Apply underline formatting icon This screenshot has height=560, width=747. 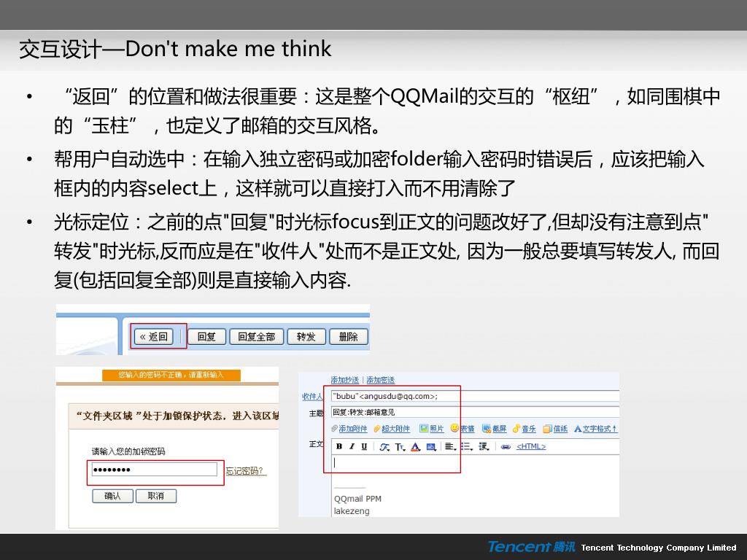364,447
